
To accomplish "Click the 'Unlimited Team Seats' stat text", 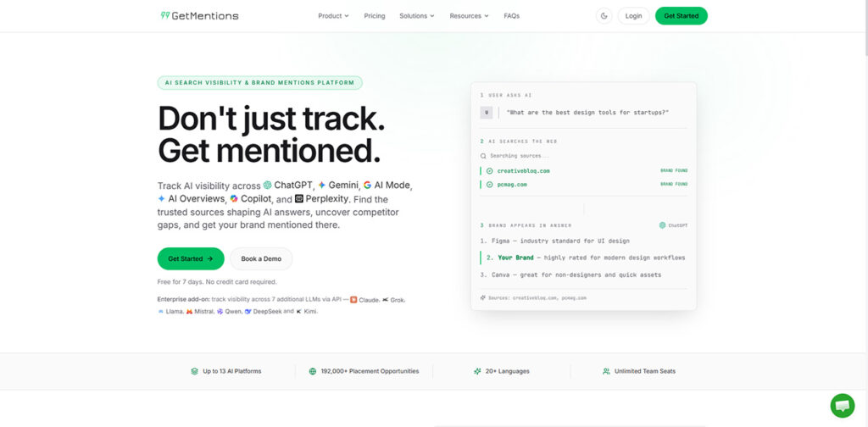I will [645, 372].
